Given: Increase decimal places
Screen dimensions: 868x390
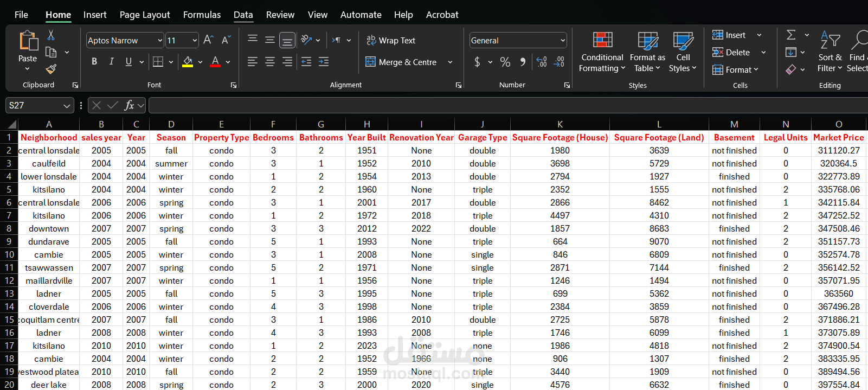Looking at the screenshot, I should (x=541, y=62).
